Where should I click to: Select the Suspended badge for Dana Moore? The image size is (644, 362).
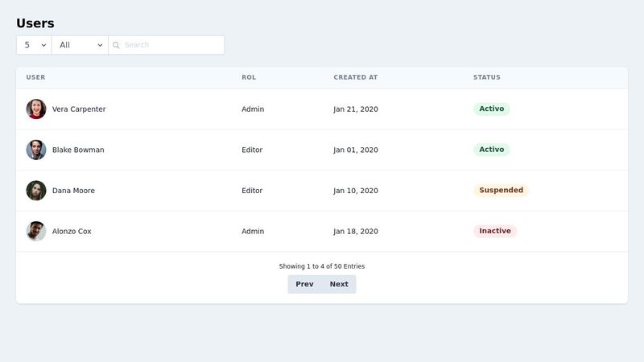(x=501, y=191)
